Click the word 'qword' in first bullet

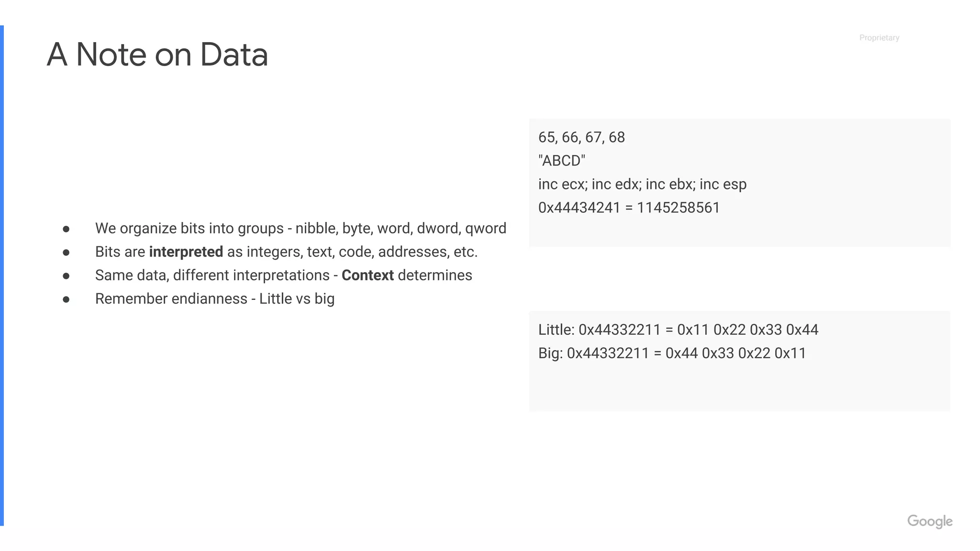click(x=486, y=229)
